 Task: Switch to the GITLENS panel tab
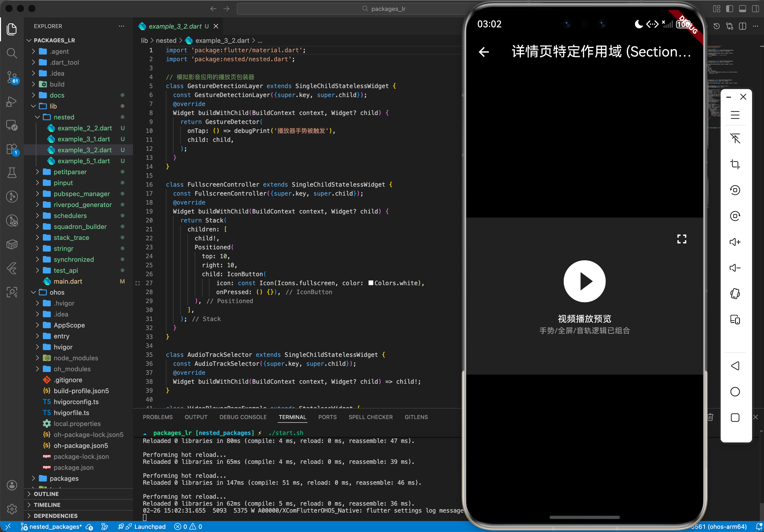(x=416, y=417)
